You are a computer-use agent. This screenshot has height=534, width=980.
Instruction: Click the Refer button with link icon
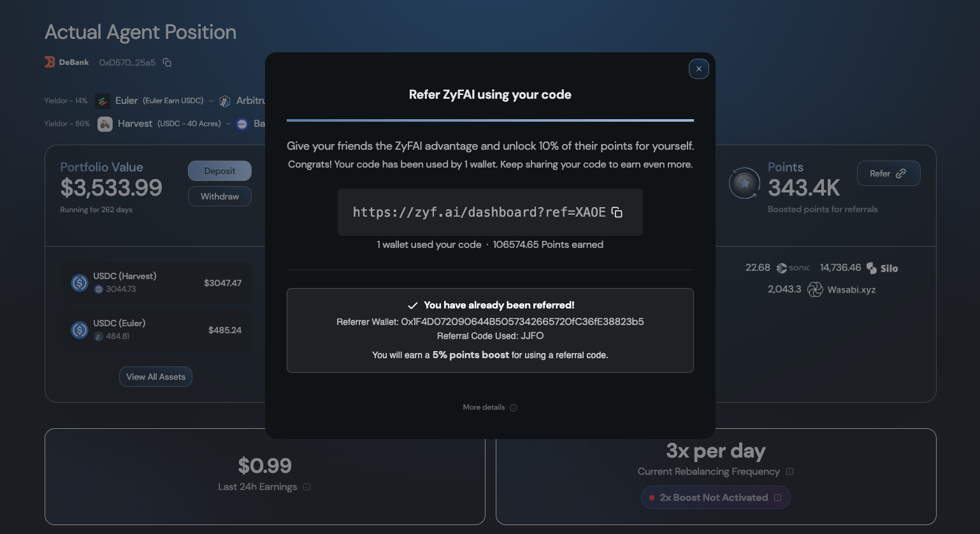point(888,173)
